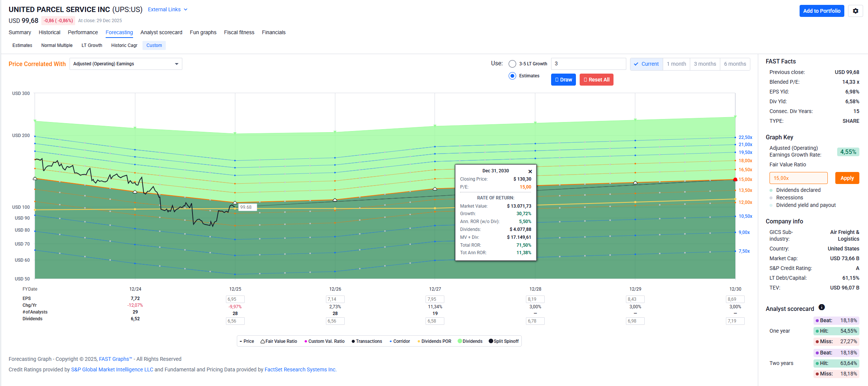
Task: Switch to the Fiscal fitness tab
Action: [x=239, y=32]
